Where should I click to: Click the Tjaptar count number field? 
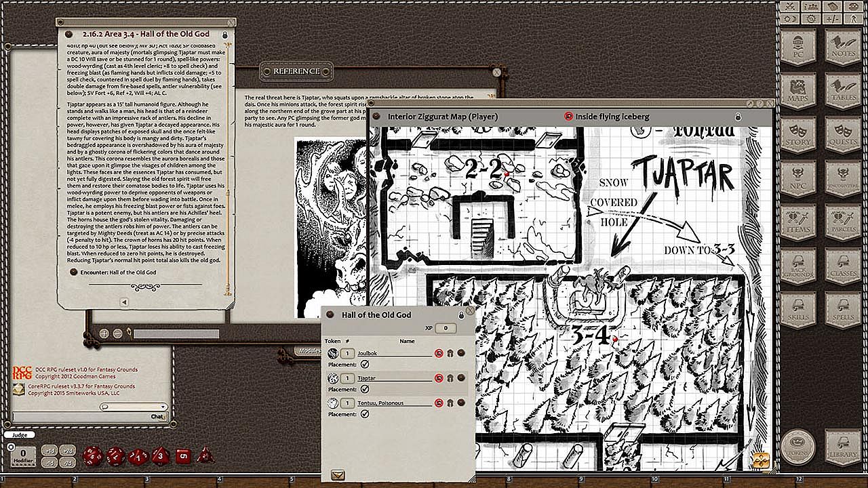[x=347, y=378]
